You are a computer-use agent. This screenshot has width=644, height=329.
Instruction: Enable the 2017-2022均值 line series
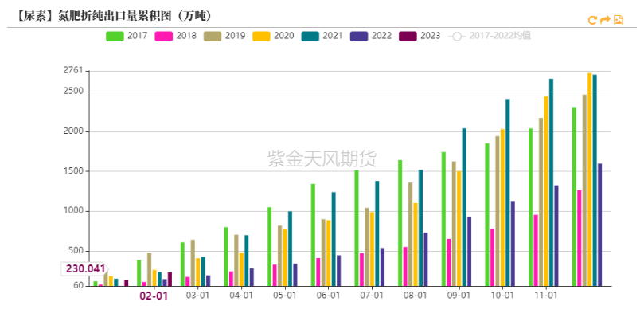(489, 36)
